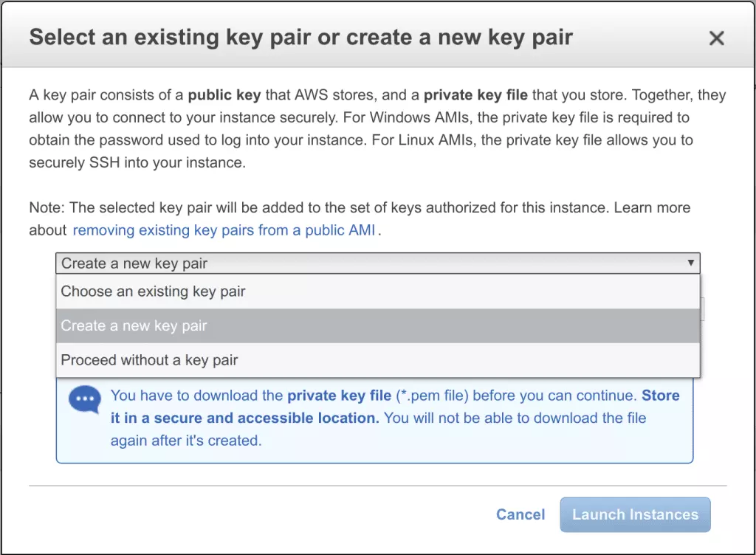Pick 'Proceed without a key pair' from the list
The height and width of the screenshot is (555, 756).
point(148,360)
